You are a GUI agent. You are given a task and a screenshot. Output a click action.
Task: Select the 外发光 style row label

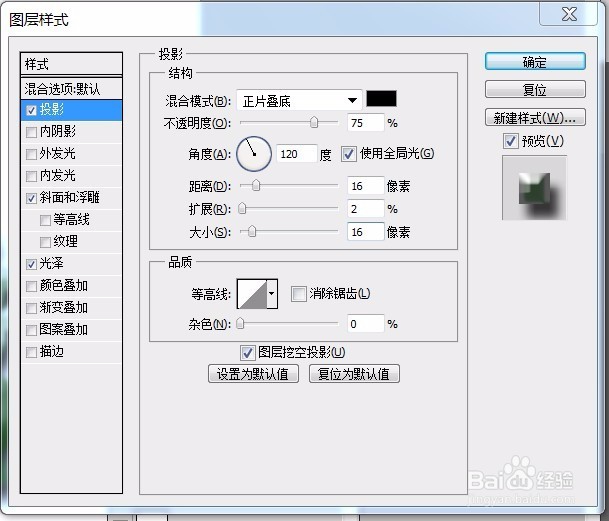pos(57,154)
